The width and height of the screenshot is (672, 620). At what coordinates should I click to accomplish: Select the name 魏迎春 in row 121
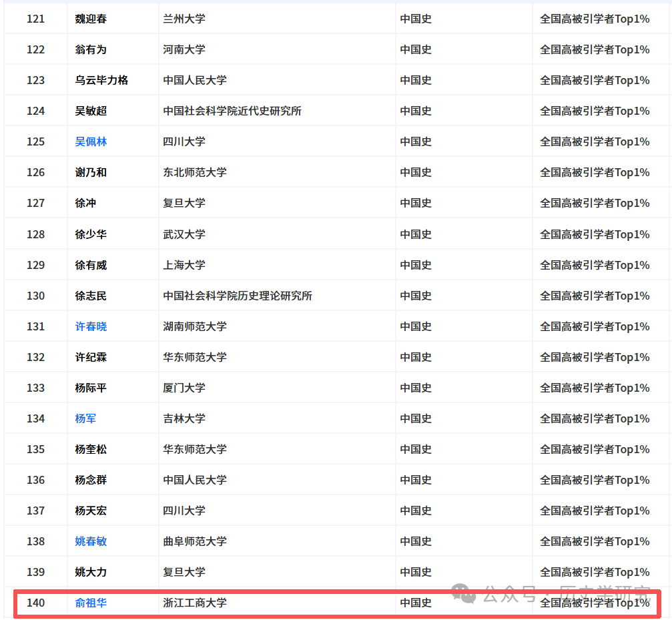pyautogui.click(x=91, y=19)
